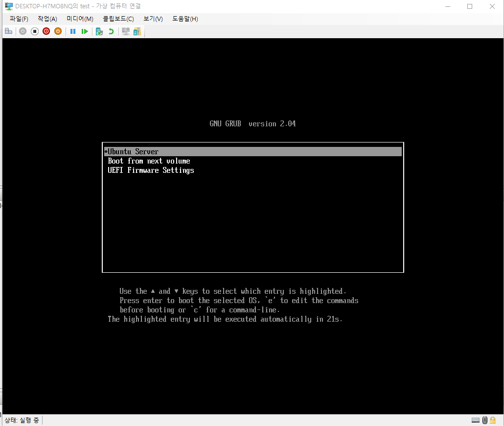Click the GNU GRUB version 2.04 heading

252,123
